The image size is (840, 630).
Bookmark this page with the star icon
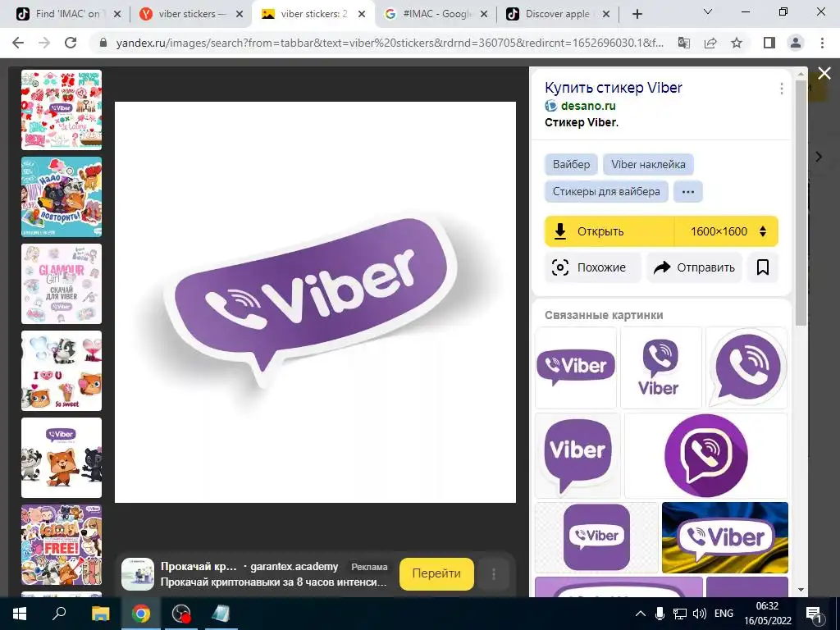pos(737,43)
